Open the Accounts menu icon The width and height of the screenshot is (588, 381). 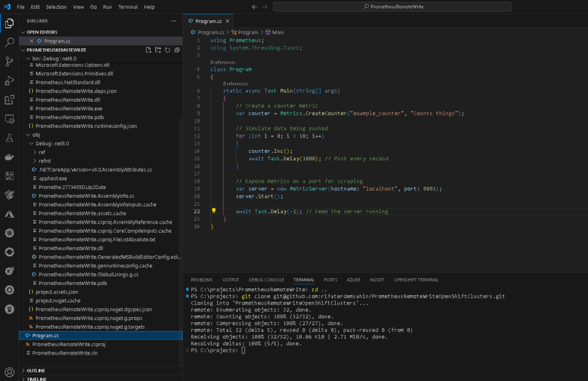[9, 372]
